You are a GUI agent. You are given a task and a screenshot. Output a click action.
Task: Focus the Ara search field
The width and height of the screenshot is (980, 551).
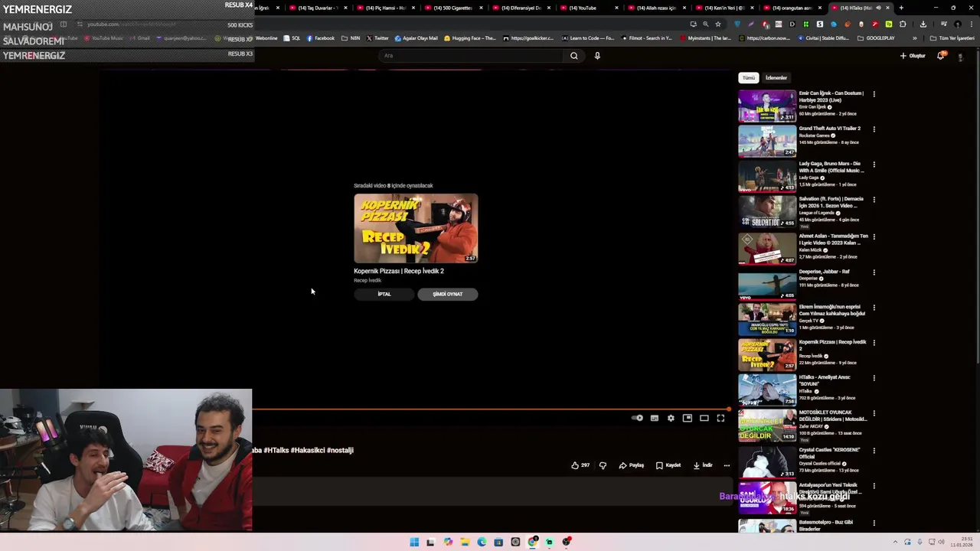click(471, 55)
